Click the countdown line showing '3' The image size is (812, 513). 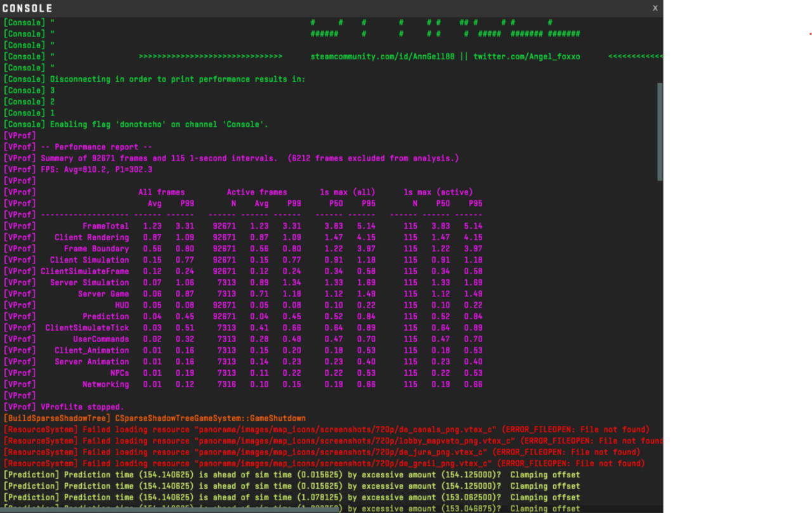(x=29, y=91)
